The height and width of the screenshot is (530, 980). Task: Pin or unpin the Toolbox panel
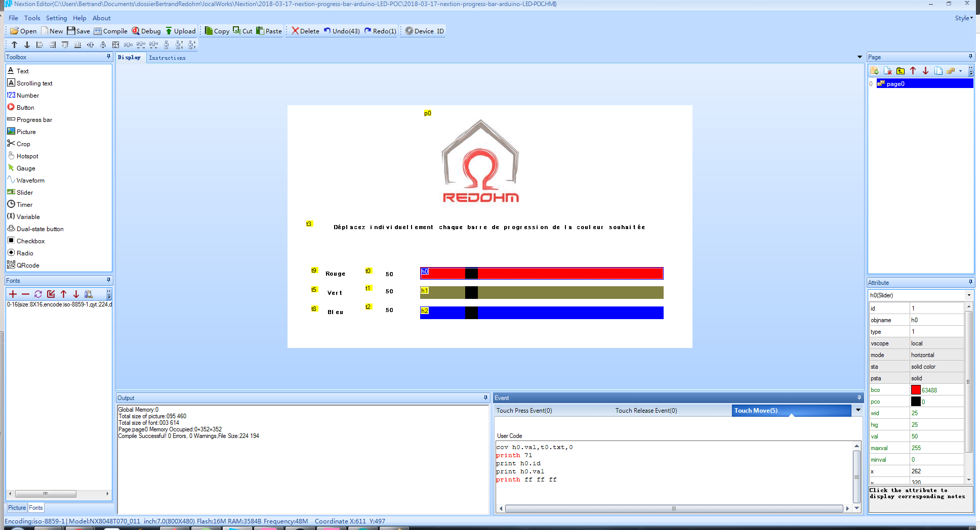pyautogui.click(x=108, y=57)
